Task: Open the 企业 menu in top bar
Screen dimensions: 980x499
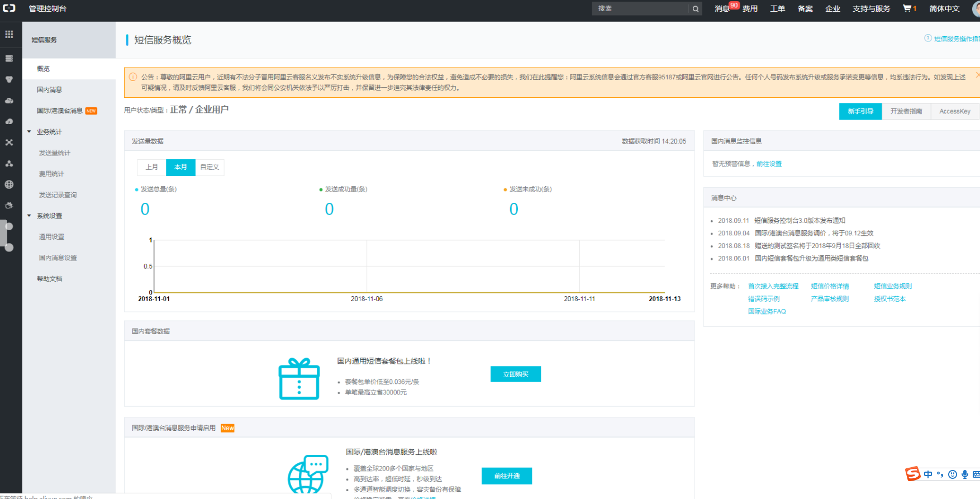Action: 832,8
